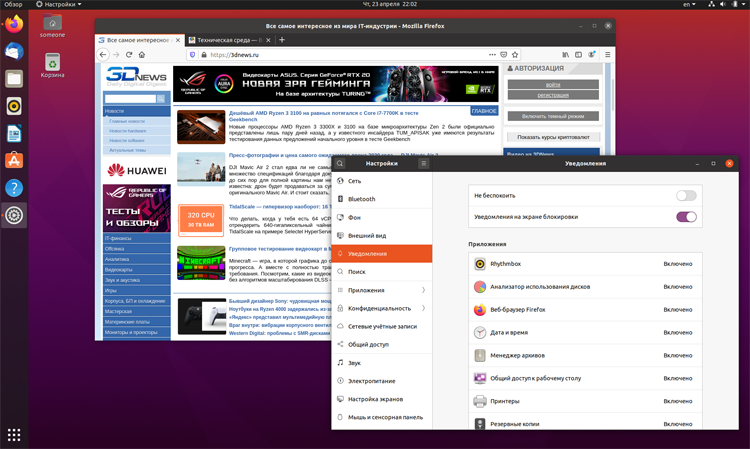Show applications grid at dock bottom
The width and height of the screenshot is (750, 449).
click(x=14, y=435)
